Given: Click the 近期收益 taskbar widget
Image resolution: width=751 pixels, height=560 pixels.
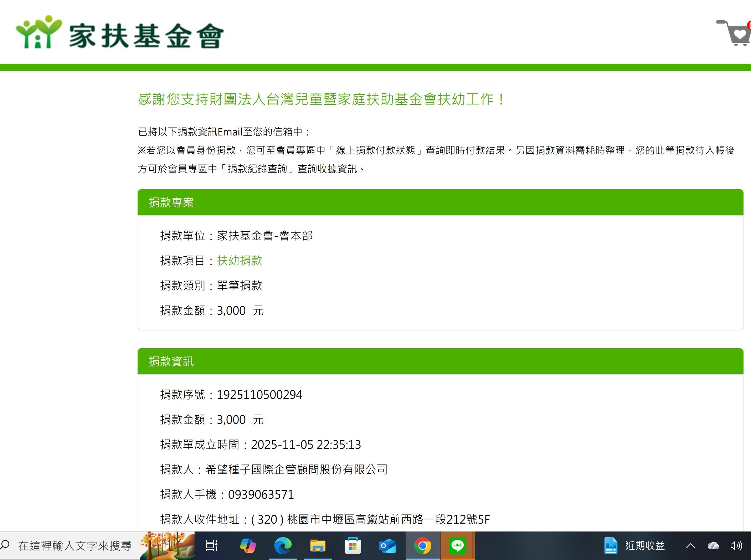Looking at the screenshot, I should (x=634, y=546).
